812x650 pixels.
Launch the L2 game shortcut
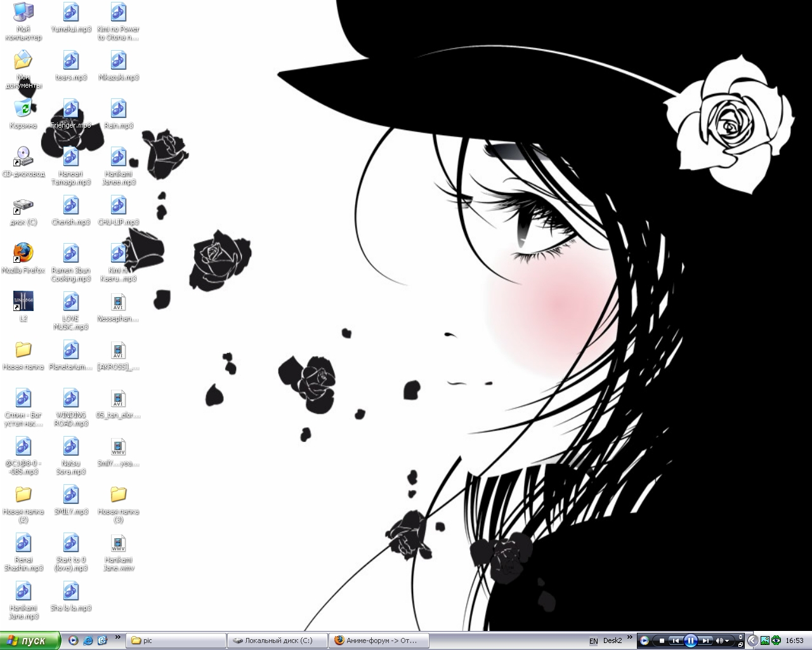pos(23,307)
